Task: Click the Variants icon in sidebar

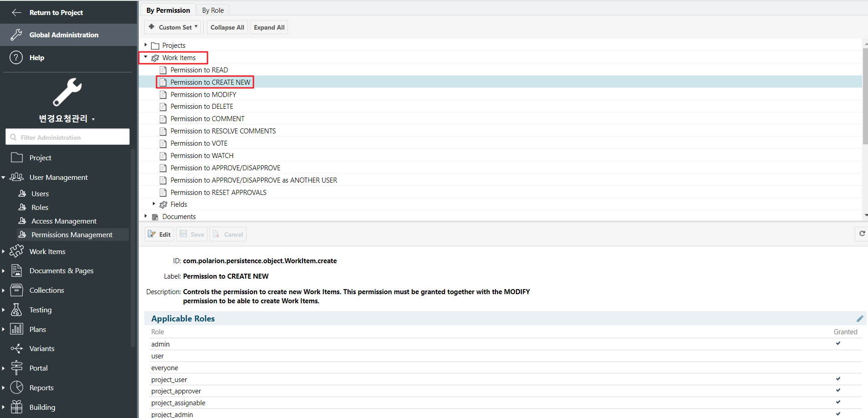Action: pyautogui.click(x=16, y=349)
